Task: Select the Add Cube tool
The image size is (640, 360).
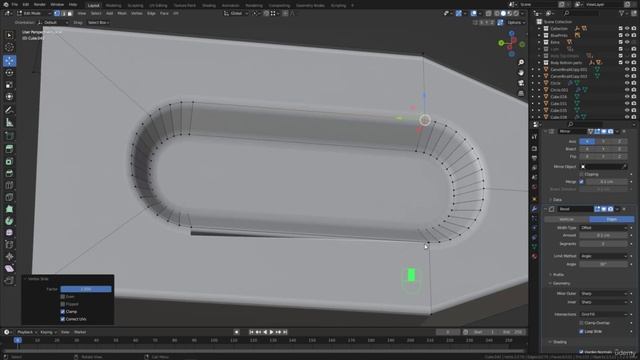Action: pyautogui.click(x=9, y=136)
